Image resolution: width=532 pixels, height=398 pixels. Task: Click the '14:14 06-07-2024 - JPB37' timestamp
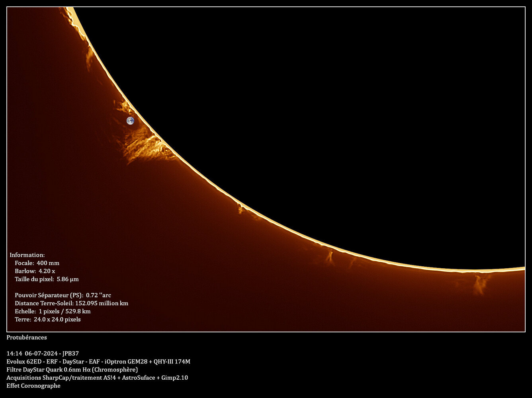(42, 353)
